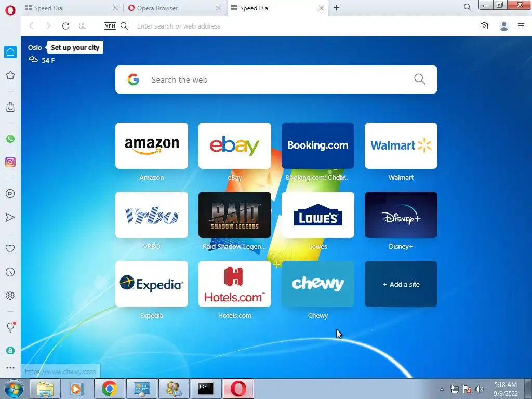Take a snapshot with camera icon

click(x=484, y=26)
